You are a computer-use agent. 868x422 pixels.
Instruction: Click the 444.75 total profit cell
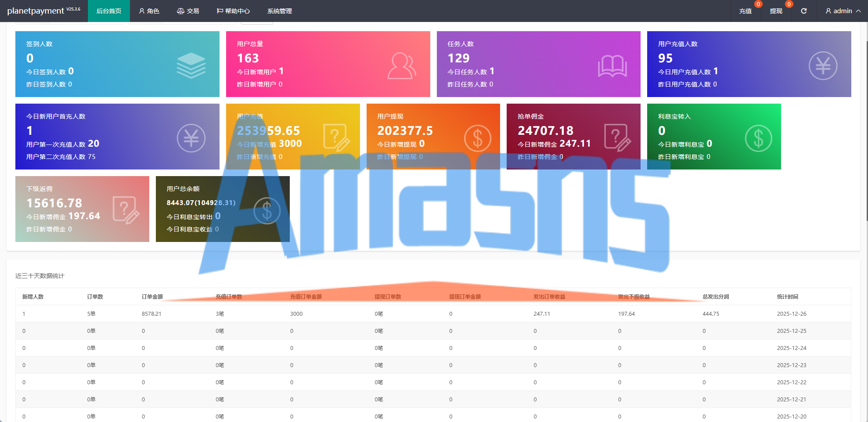click(x=711, y=314)
